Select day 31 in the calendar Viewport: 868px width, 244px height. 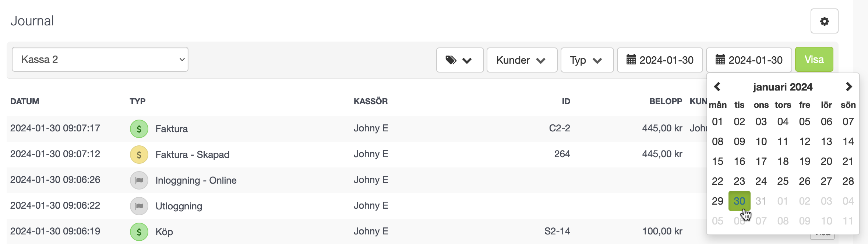761,201
